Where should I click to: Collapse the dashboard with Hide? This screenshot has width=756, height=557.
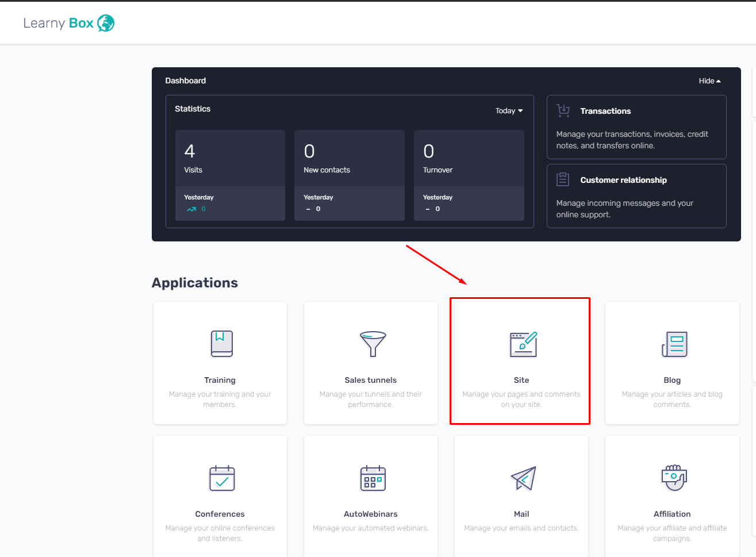click(x=709, y=81)
